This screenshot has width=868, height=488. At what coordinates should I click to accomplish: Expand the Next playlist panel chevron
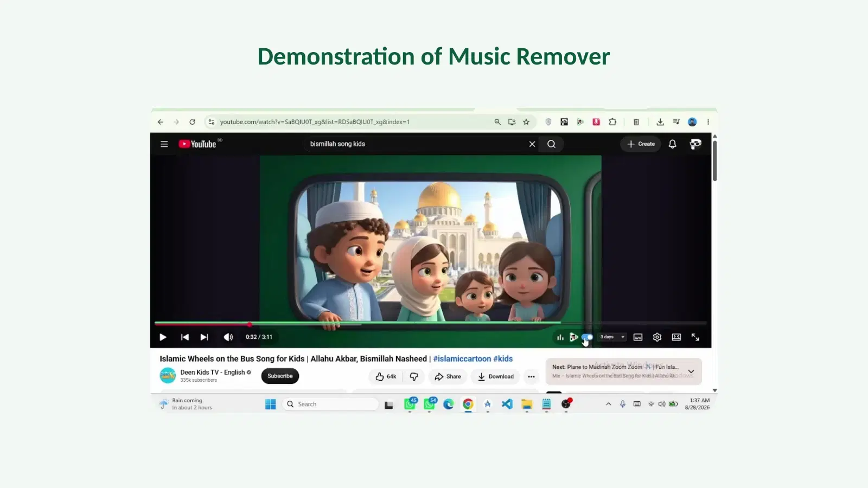(691, 371)
